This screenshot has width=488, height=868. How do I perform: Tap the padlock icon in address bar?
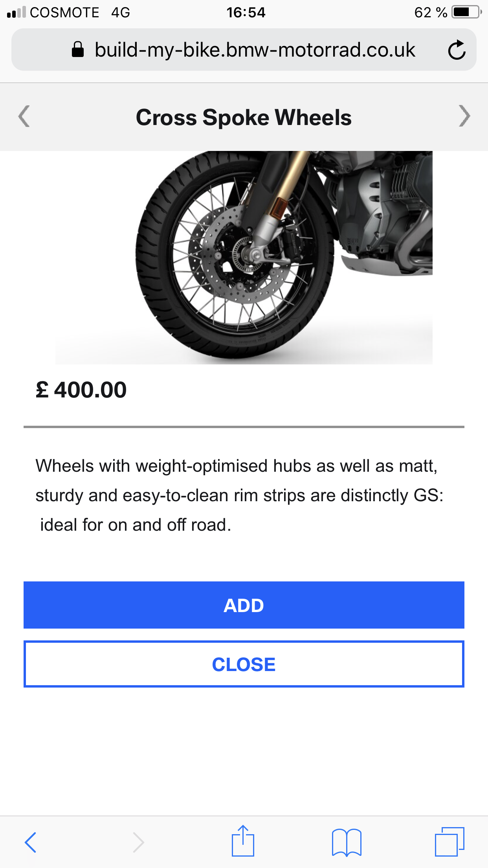[78, 50]
